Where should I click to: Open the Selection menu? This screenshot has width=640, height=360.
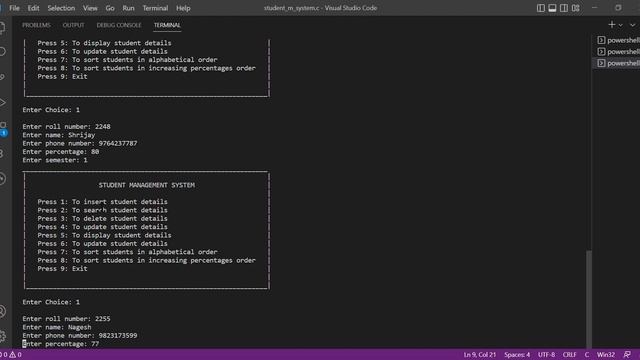[x=61, y=8]
